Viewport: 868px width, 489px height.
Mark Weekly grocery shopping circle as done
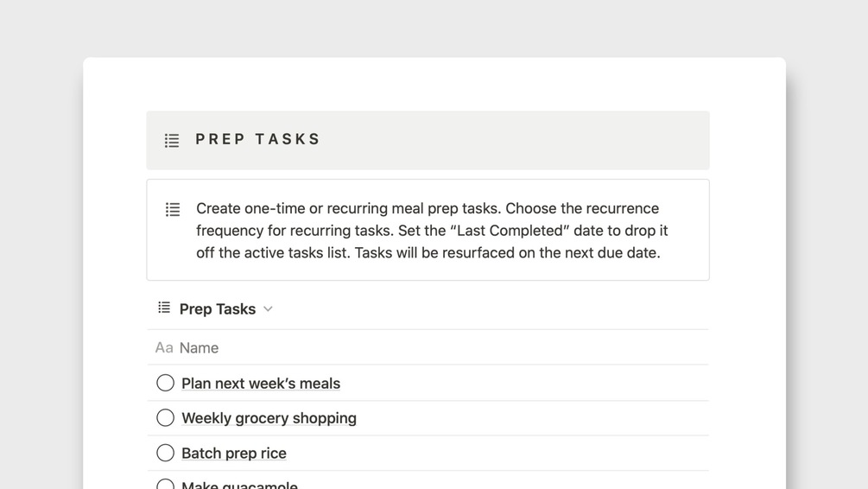[x=165, y=418]
